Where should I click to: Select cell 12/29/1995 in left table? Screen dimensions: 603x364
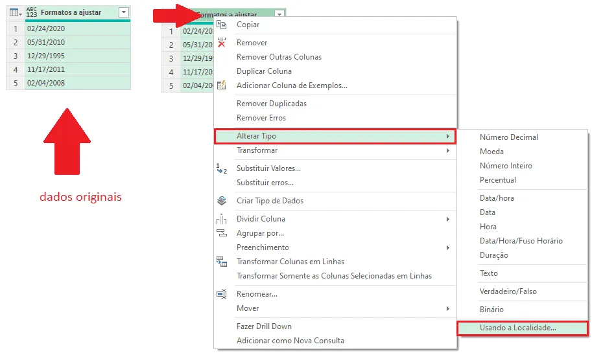78,56
